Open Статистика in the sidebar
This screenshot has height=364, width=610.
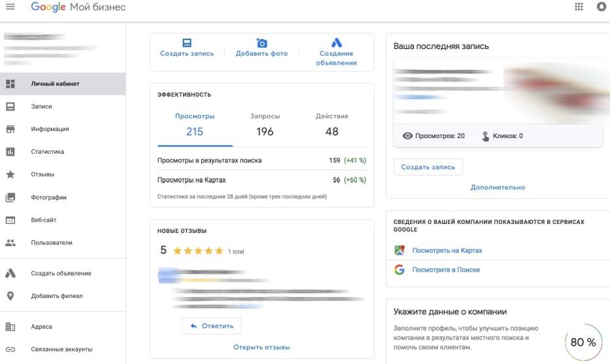tap(47, 152)
